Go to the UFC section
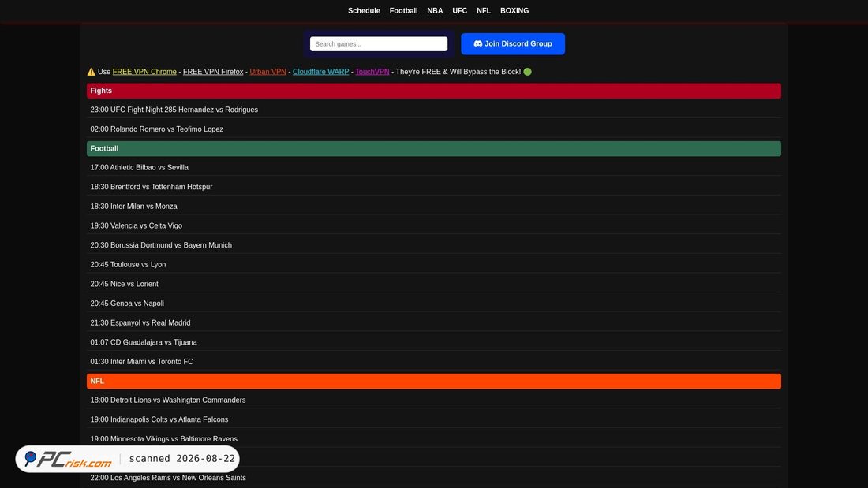Viewport: 868px width, 488px height. (x=459, y=10)
